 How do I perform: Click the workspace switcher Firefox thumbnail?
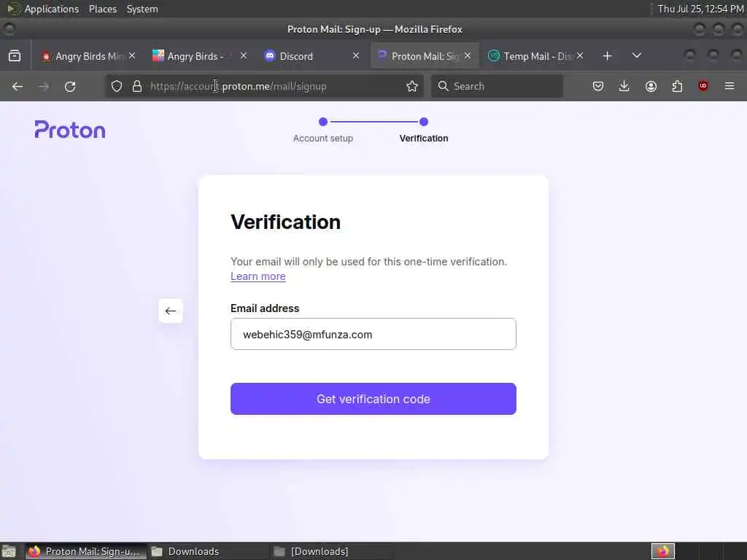click(662, 551)
